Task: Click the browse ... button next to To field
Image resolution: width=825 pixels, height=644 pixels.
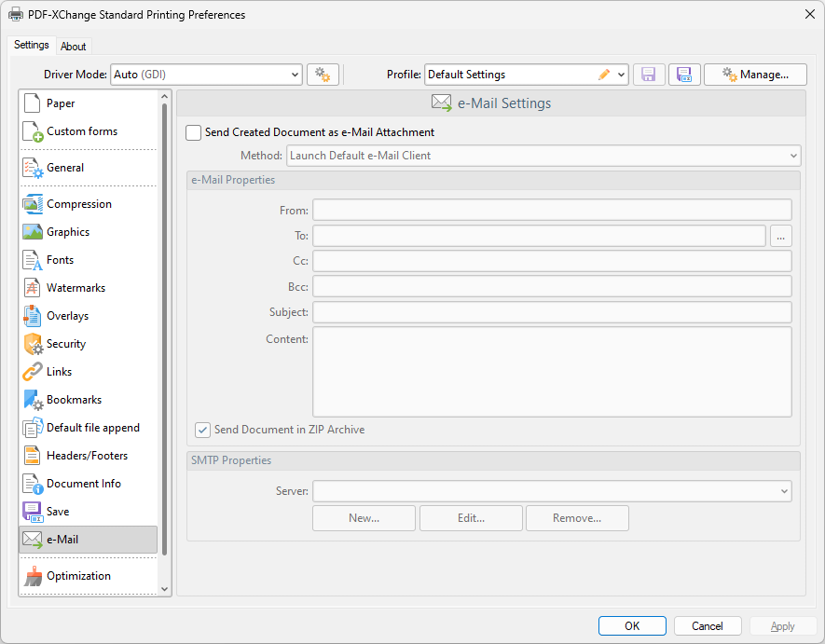Action: pyautogui.click(x=781, y=236)
